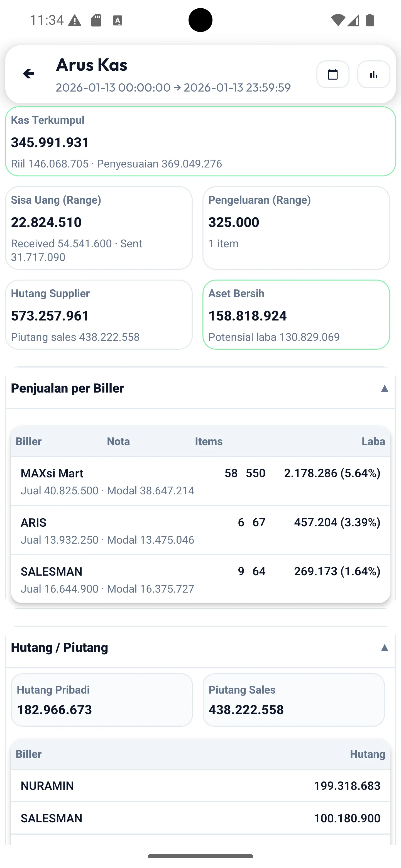
Task: Tap the back arrow icon
Action: pos(29,74)
